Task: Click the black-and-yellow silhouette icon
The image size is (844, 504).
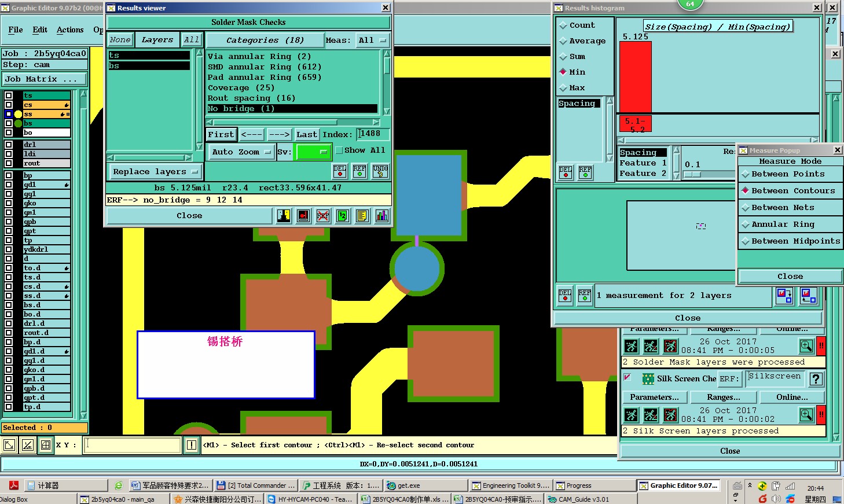Action: point(284,216)
